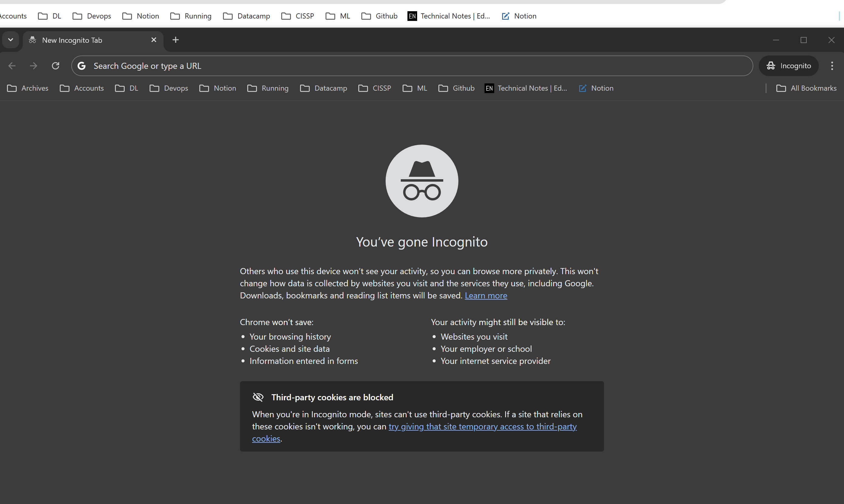Click 'Your employer or school' list item

tap(486, 349)
